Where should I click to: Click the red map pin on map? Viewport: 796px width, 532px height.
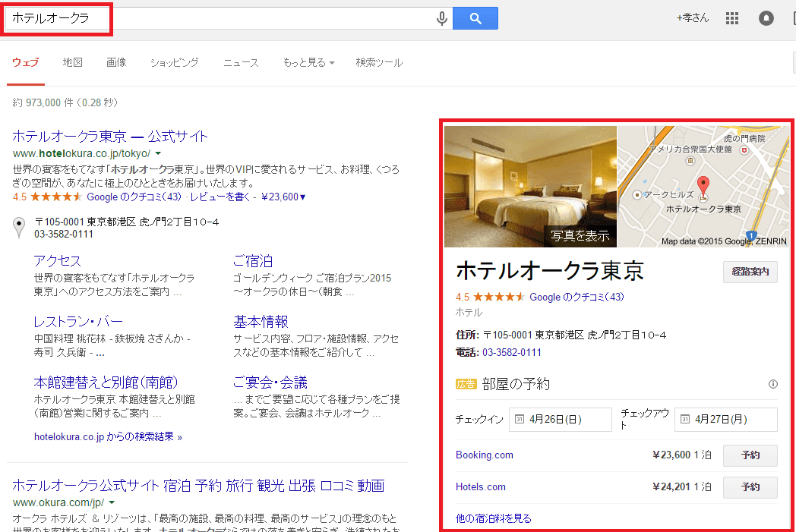coord(703,185)
